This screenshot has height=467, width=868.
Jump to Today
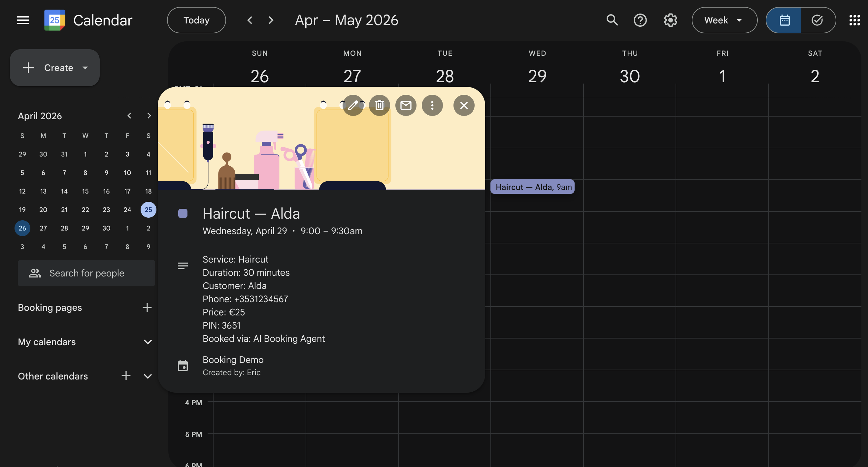tap(196, 20)
